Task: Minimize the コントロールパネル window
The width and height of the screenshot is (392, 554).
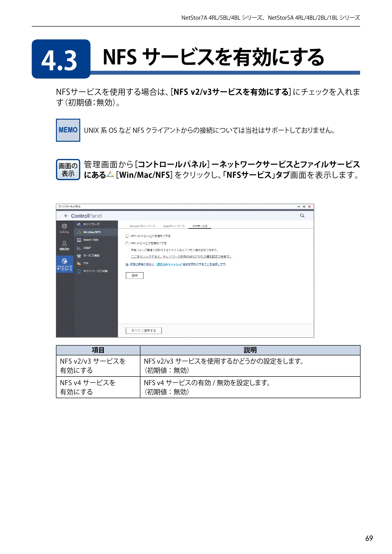Action: (x=299, y=207)
